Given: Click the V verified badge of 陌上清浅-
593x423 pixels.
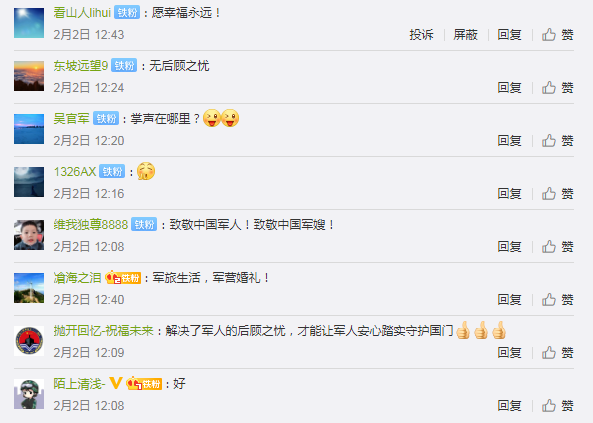Looking at the screenshot, I should click(116, 383).
